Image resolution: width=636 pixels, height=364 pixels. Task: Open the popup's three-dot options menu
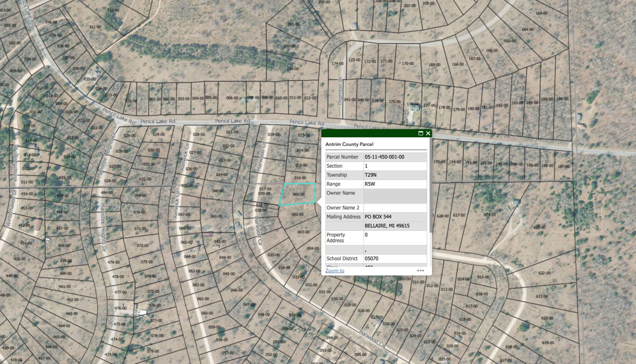click(x=420, y=270)
